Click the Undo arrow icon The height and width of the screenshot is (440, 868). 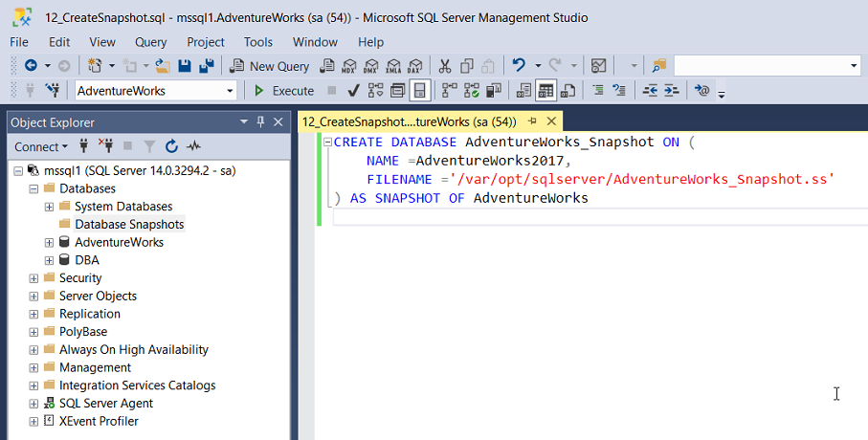point(519,65)
